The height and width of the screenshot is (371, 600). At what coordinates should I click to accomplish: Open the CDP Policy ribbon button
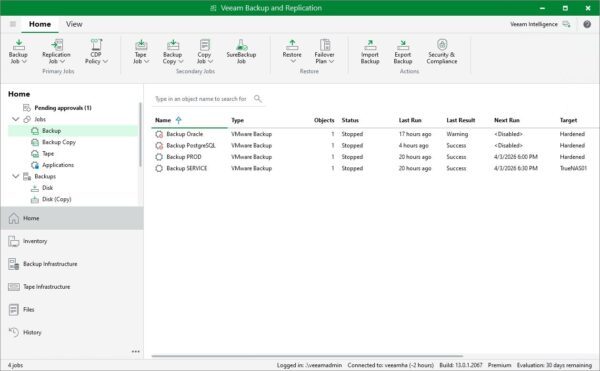[96, 51]
